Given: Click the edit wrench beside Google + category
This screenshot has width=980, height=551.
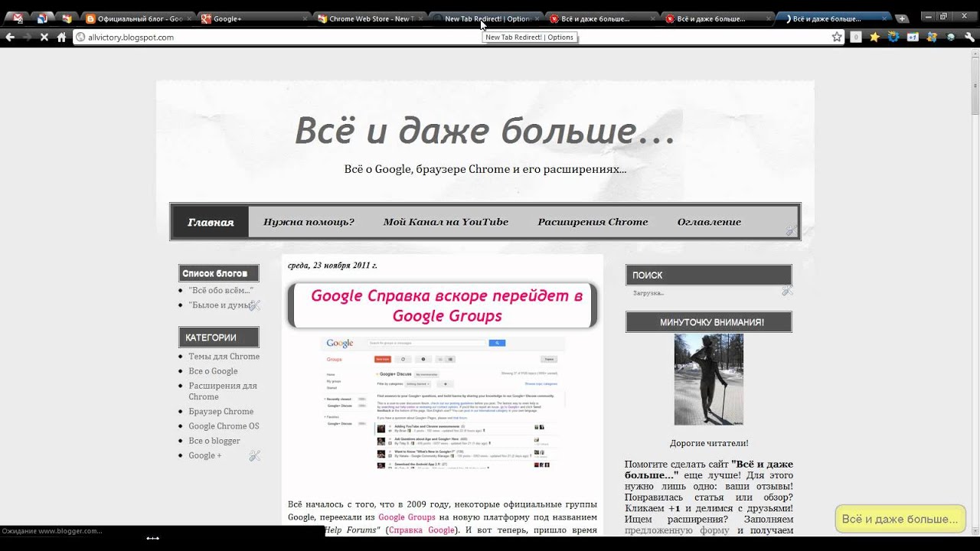Looking at the screenshot, I should 255,455.
